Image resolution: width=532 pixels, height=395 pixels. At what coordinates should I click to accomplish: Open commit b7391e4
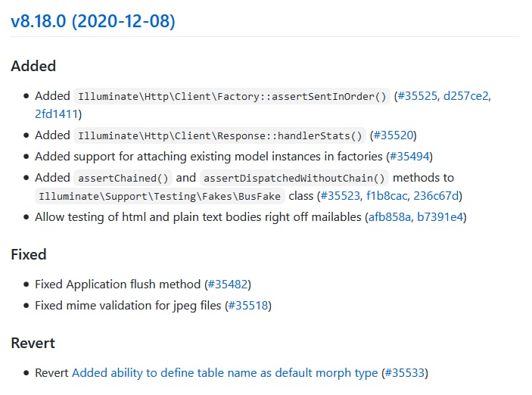[x=440, y=216]
